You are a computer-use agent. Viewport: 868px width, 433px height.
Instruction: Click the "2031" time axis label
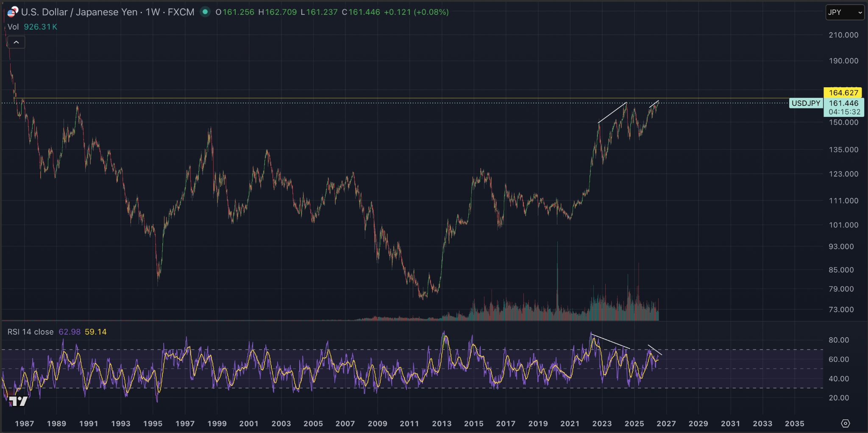[x=730, y=423]
